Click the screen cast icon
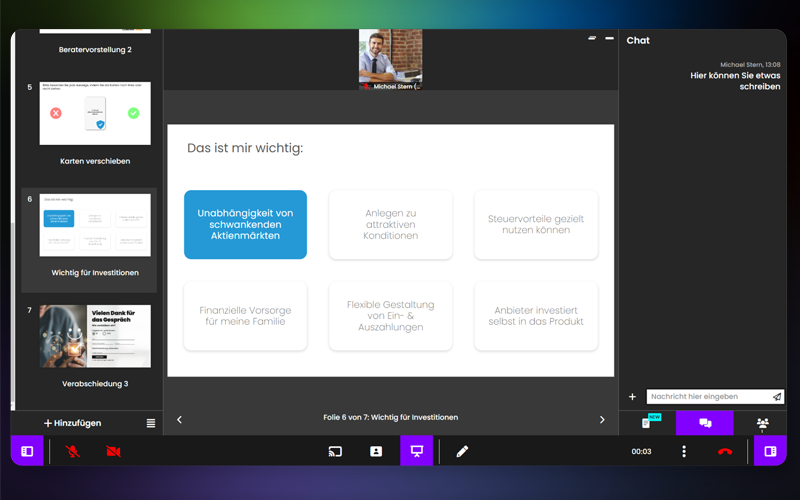The image size is (800, 500). pyautogui.click(x=335, y=451)
